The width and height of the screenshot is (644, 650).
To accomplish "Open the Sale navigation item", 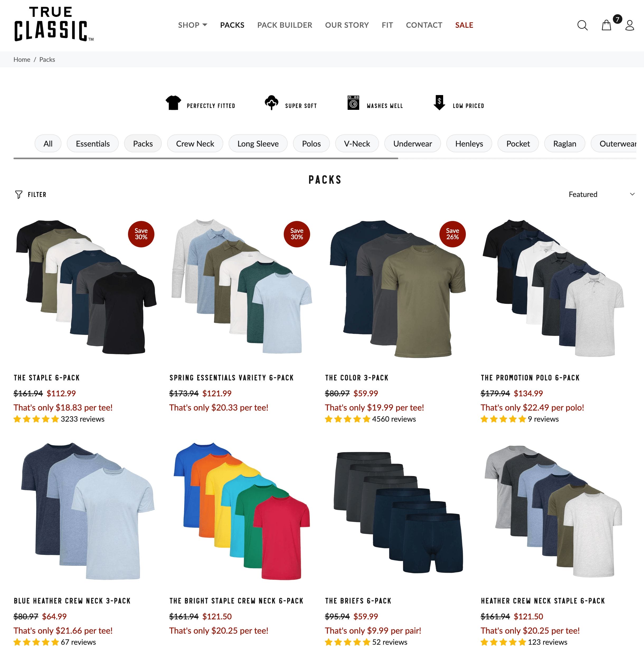I will point(464,25).
